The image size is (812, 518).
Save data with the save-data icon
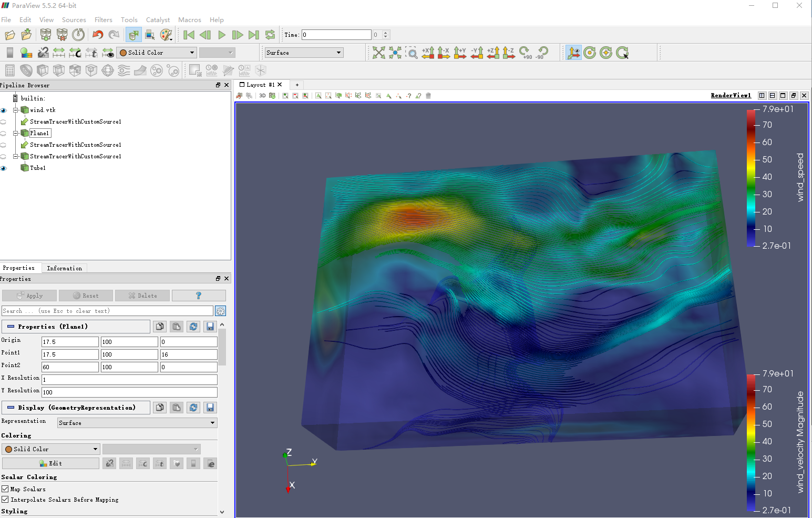pyautogui.click(x=26, y=35)
